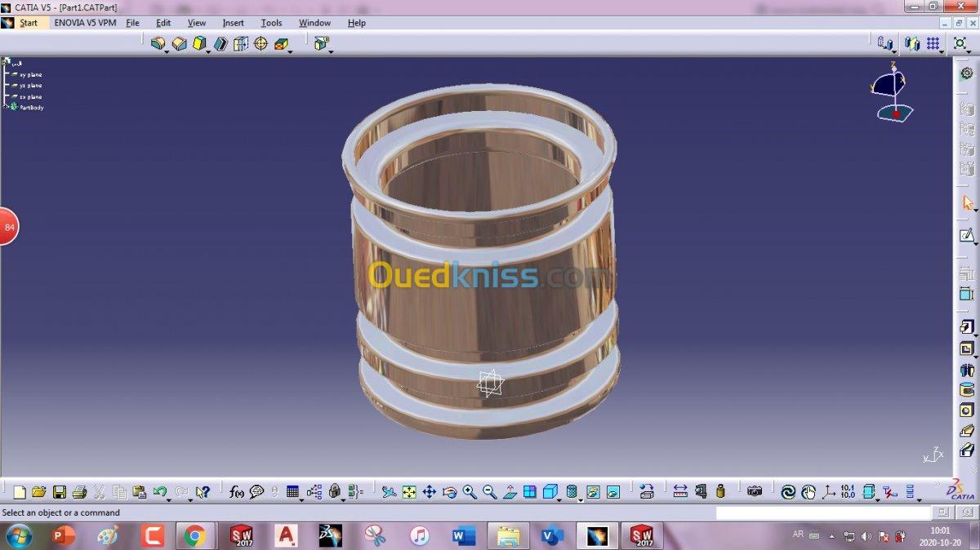Activate the Pan view tool
980x550 pixels.
[430, 492]
